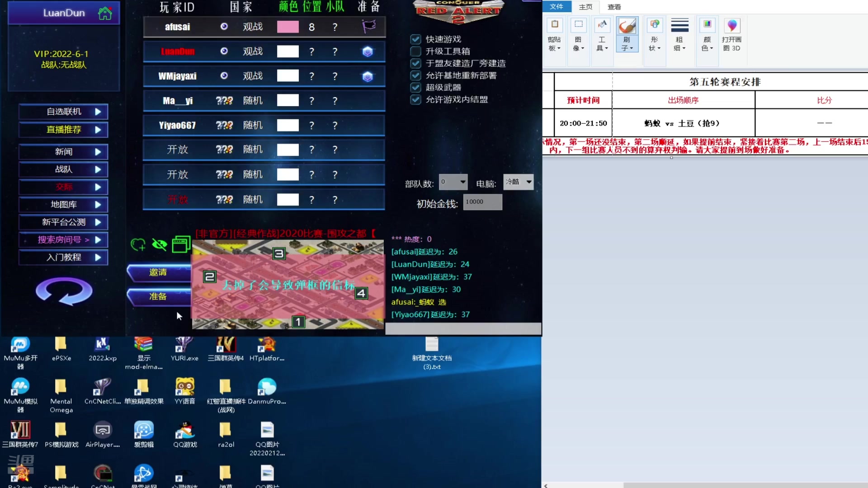
Task: Click the large blue circular refresh arrow
Action: tap(64, 291)
